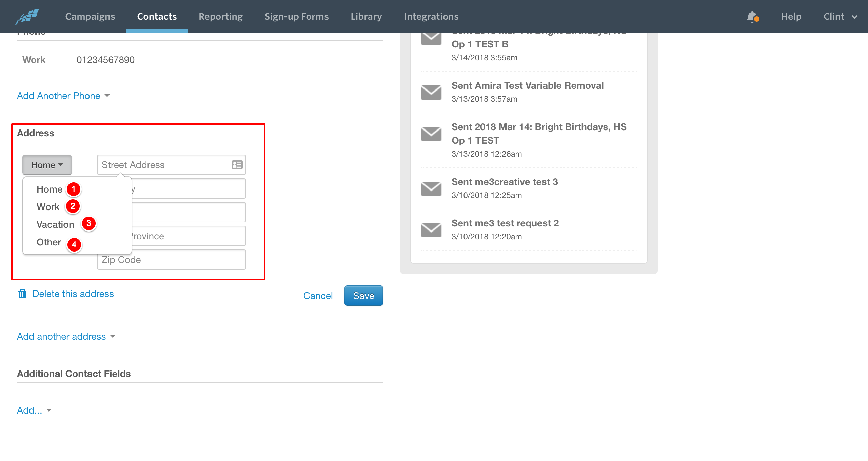Click the Work phone label
The width and height of the screenshot is (868, 461).
pos(34,60)
